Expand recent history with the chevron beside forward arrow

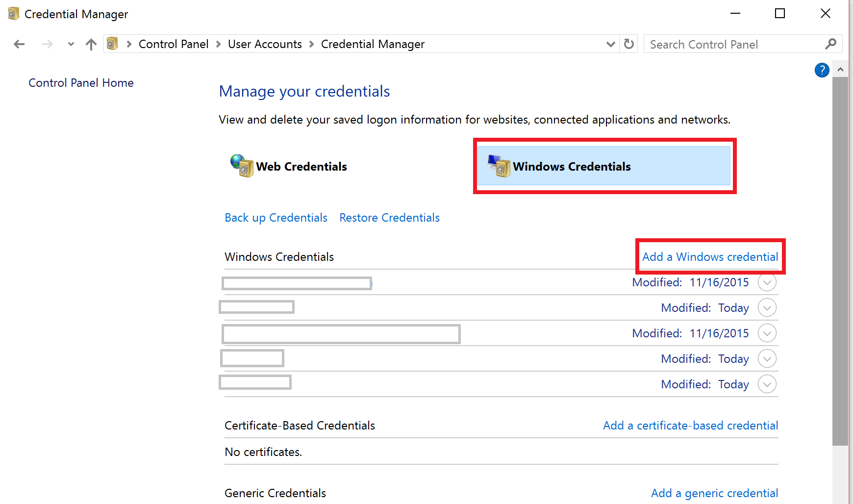pos(71,44)
